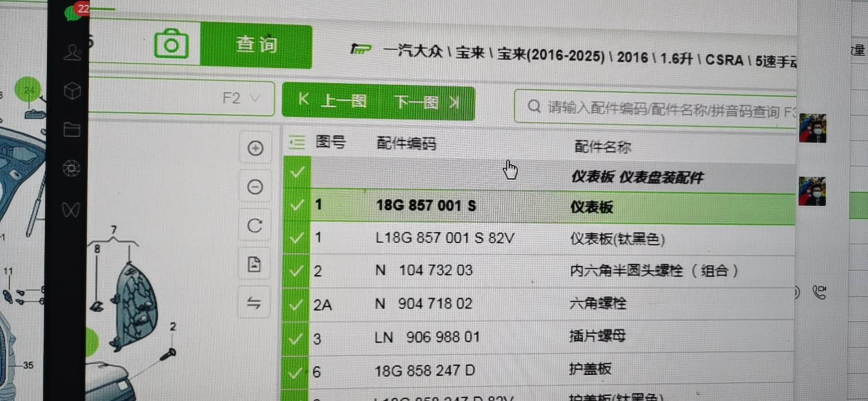The width and height of the screenshot is (868, 401).
Task: Click the document export icon
Action: click(x=255, y=264)
